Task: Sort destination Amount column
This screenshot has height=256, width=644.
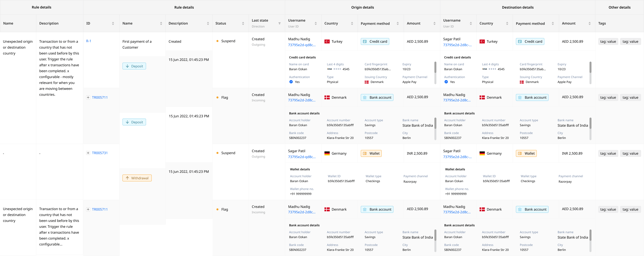Action: click(590, 23)
